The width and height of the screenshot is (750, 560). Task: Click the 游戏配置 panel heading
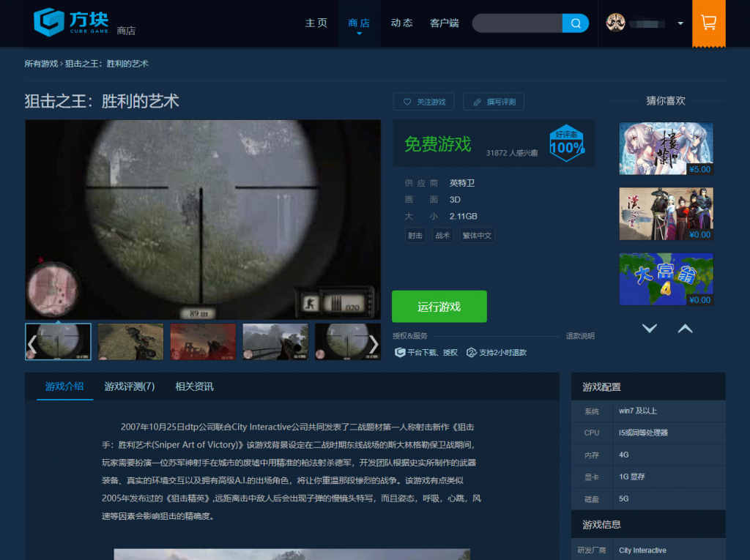602,387
